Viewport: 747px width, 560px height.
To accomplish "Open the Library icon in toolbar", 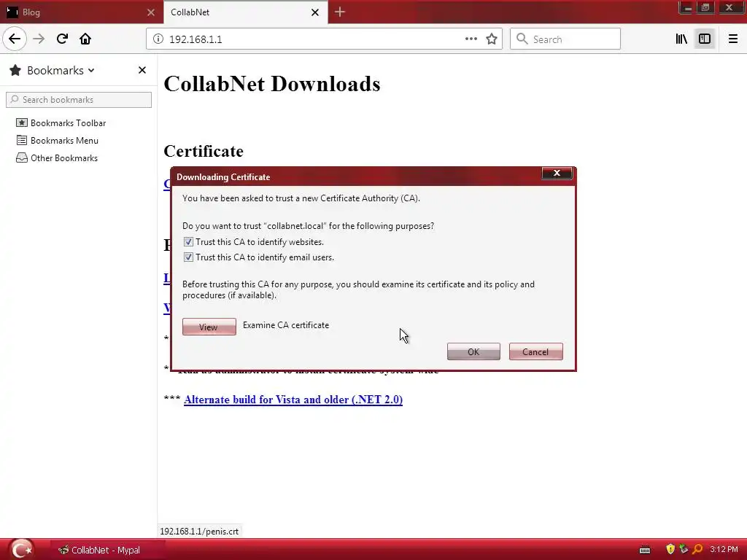I will (x=681, y=39).
